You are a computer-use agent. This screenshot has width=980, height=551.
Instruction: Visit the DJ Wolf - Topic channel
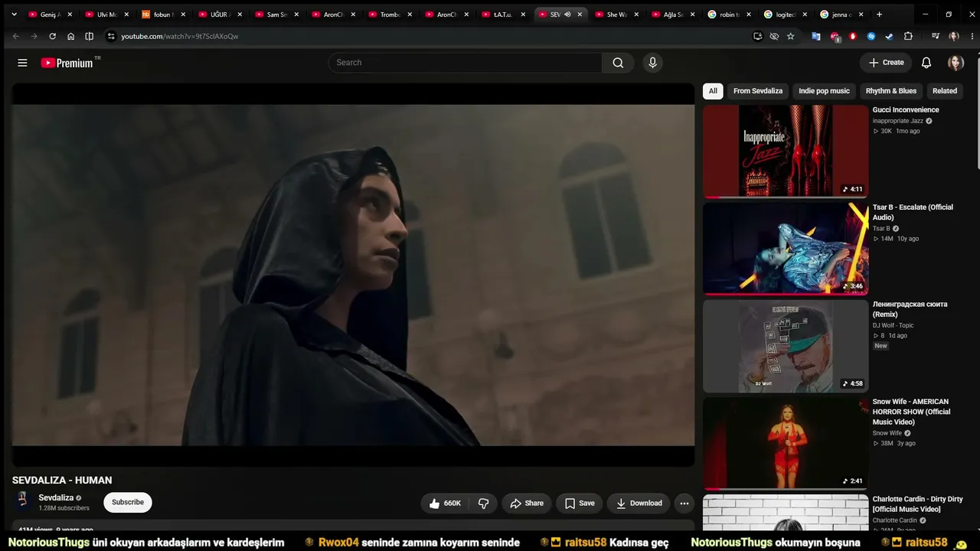893,325
